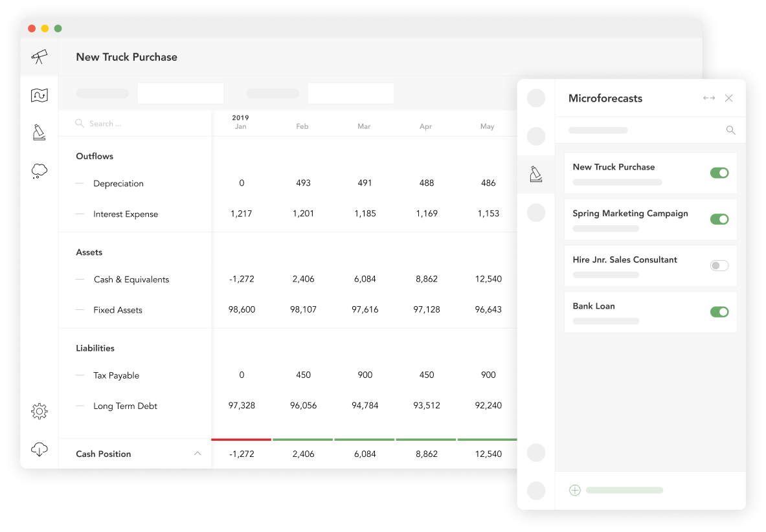Viewport: 766px width, 532px height.
Task: Click the search magnifier in the Microforecasts panel
Action: click(x=730, y=130)
